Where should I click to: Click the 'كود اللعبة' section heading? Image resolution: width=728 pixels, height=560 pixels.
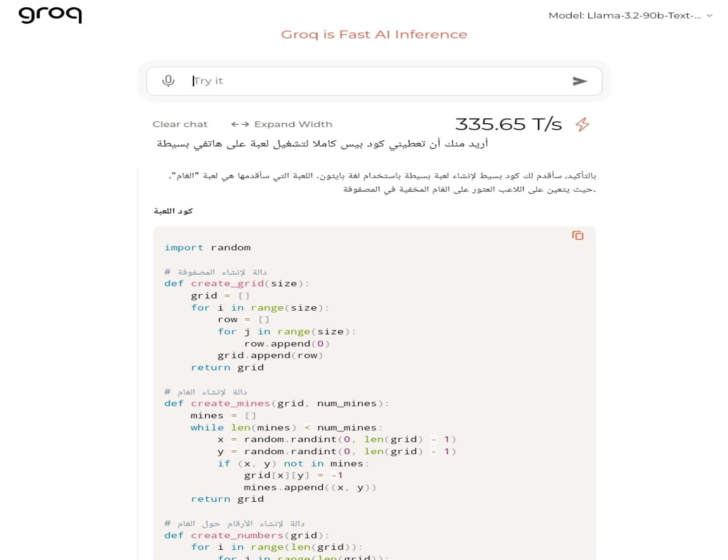pos(173,211)
